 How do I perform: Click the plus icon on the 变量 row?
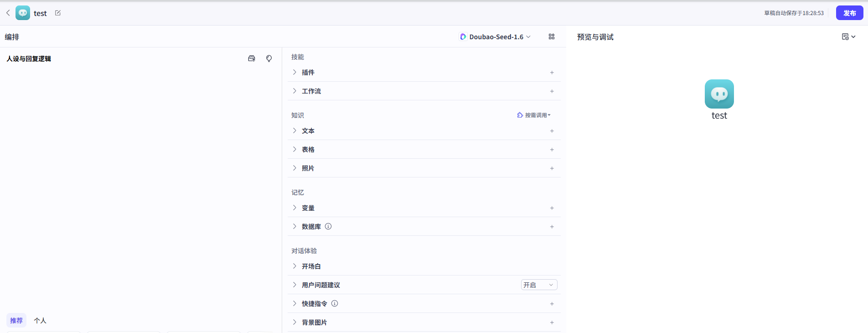tap(552, 208)
